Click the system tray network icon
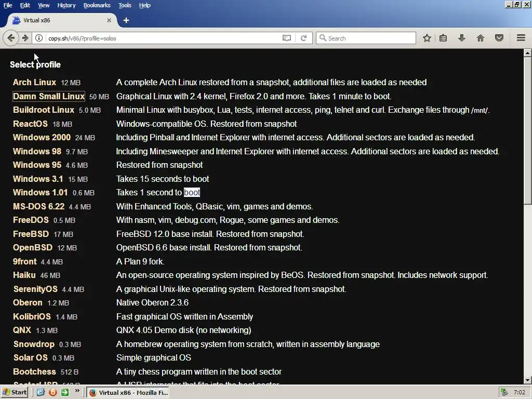 coord(504,393)
